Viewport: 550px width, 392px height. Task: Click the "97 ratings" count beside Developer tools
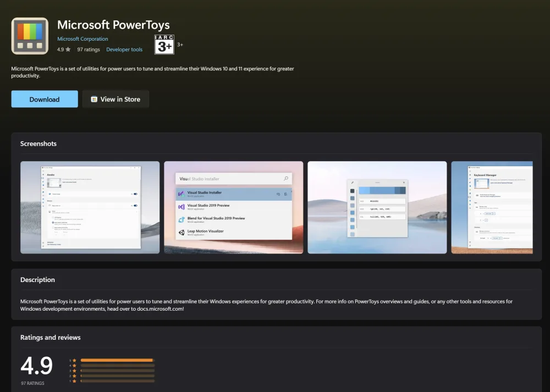point(89,49)
